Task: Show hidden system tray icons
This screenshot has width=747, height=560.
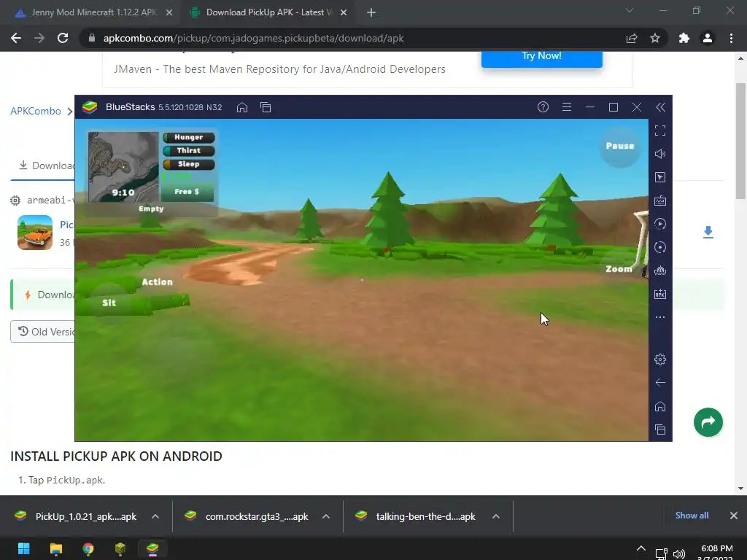Action: pos(641,548)
